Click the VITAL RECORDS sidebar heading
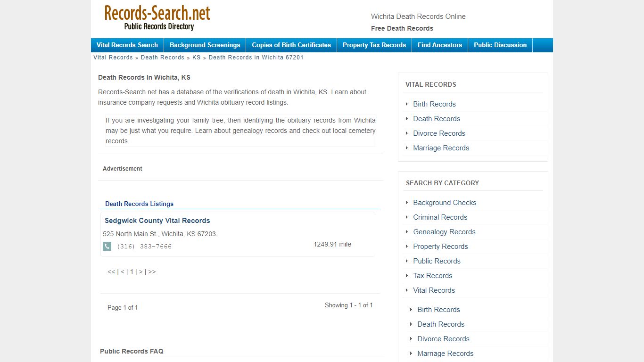 click(x=431, y=84)
